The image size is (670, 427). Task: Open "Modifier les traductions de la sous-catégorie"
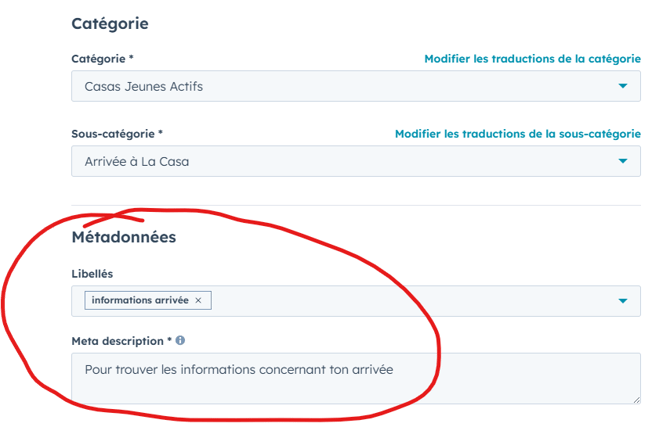517,133
